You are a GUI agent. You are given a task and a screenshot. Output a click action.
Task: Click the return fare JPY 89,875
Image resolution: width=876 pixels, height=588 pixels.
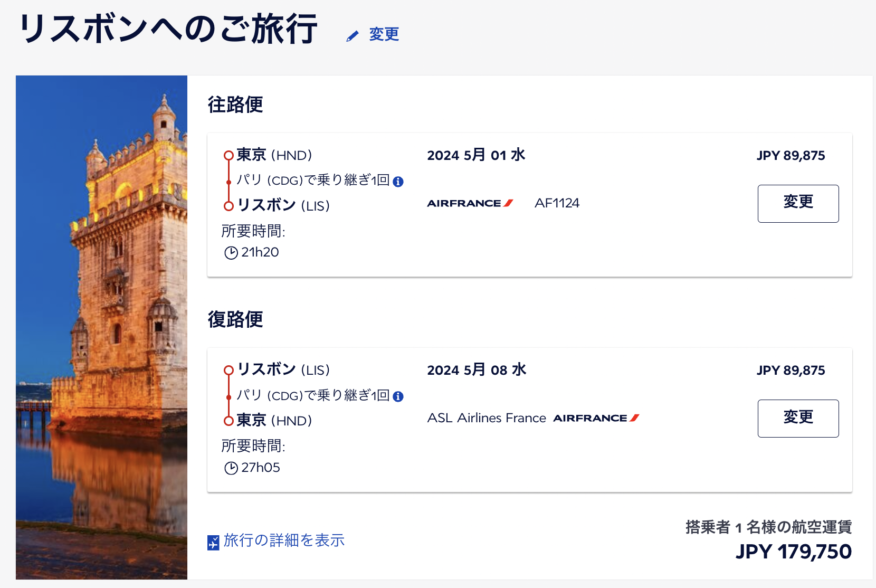tap(791, 371)
